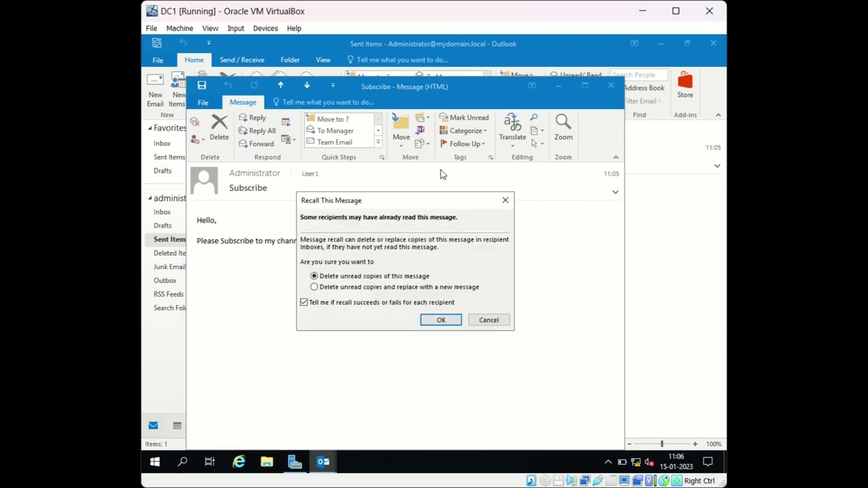Viewport: 868px width, 488px height.
Task: Click the Move folder icon
Action: tap(401, 123)
